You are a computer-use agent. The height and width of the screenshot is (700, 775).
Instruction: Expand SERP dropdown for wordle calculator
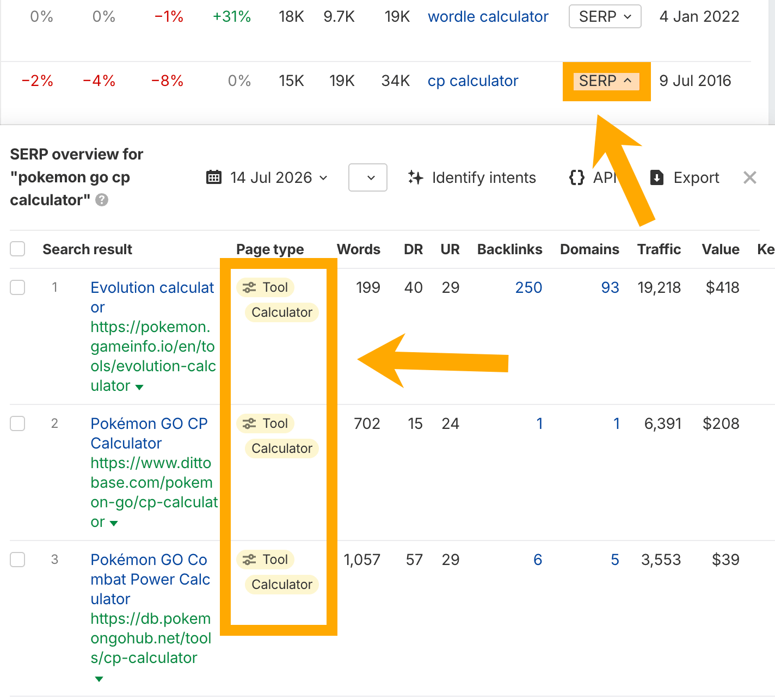coord(605,16)
